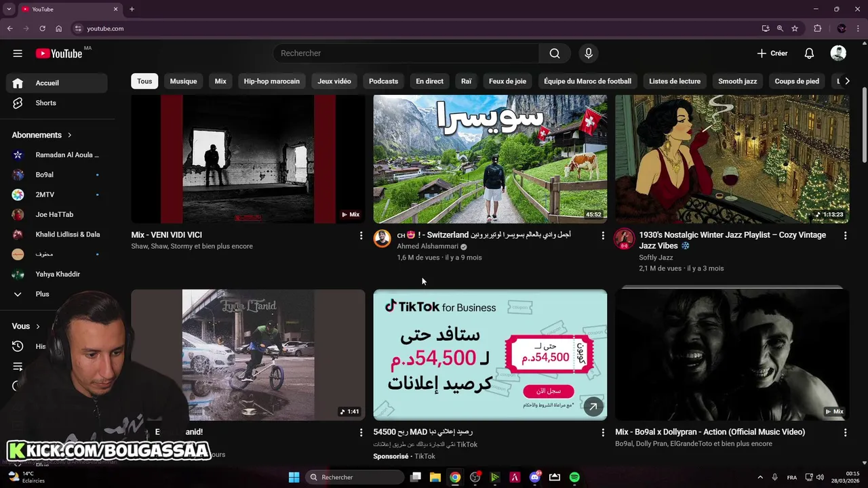Go to Accueil in the sidebar
868x488 pixels.
tap(57, 83)
